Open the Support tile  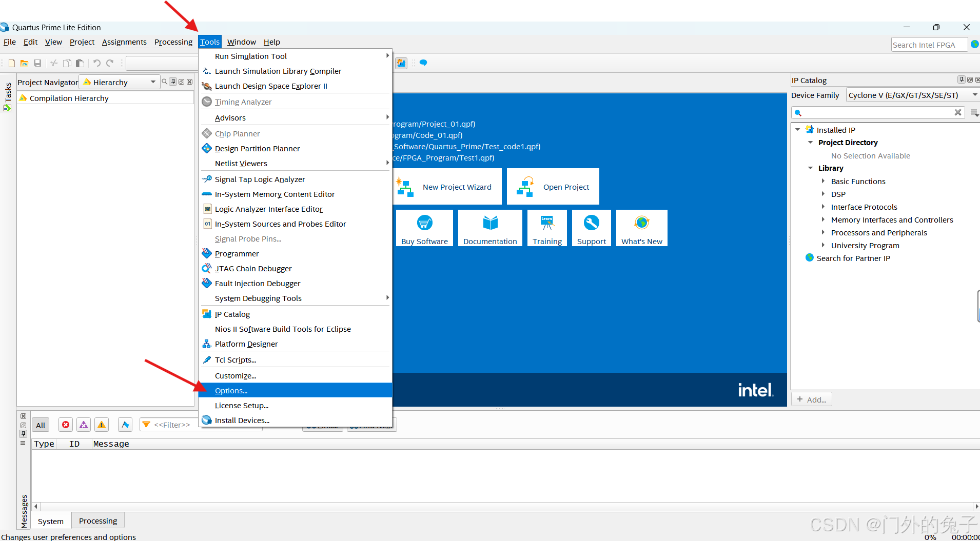click(x=592, y=228)
